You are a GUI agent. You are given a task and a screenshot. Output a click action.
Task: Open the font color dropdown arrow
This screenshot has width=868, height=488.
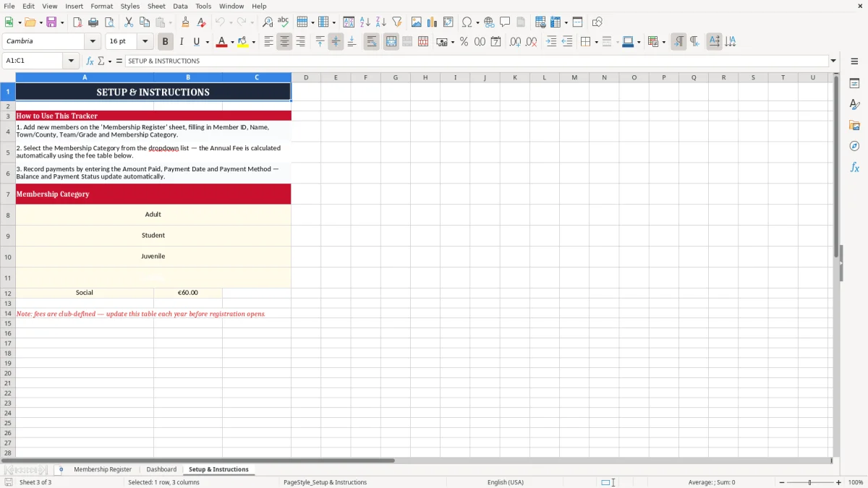click(232, 42)
